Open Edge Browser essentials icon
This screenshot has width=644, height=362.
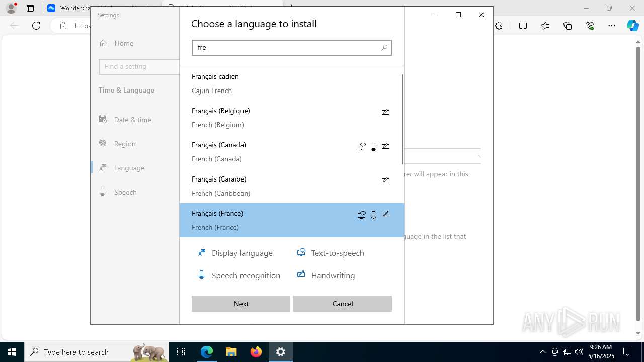coord(590,26)
